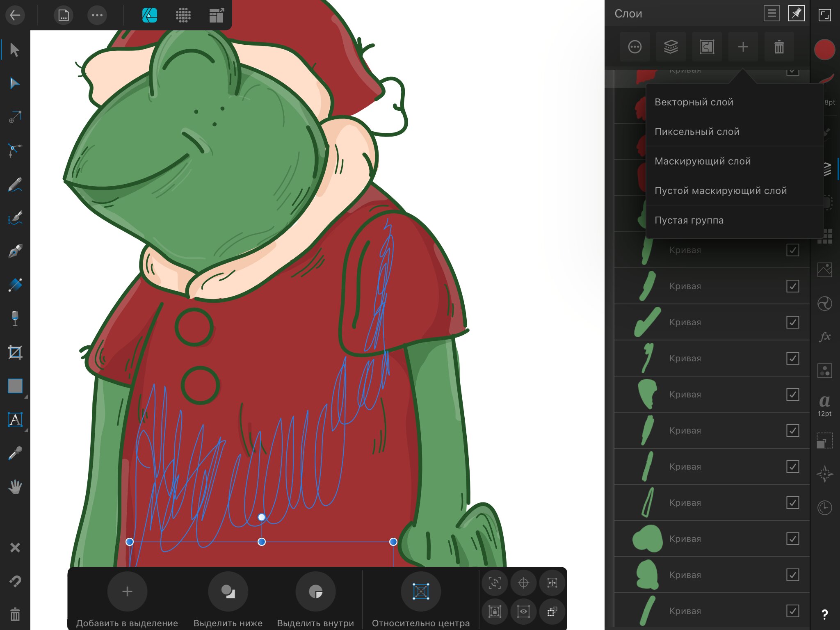
Task: Select Пустая группа menu entry
Action: pyautogui.click(x=689, y=220)
